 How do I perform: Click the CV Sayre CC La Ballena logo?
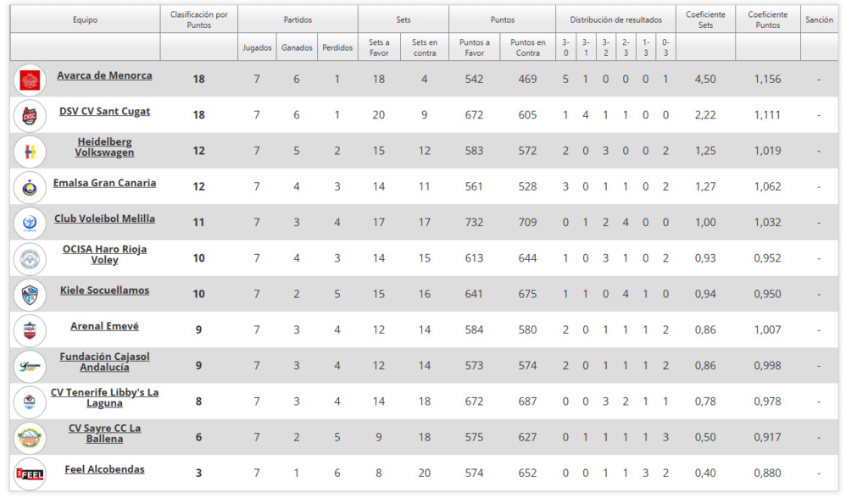point(30,437)
